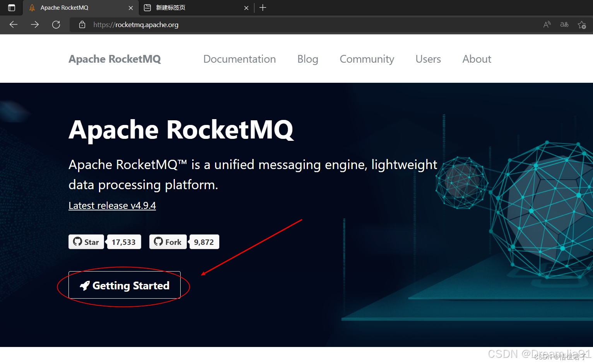593x364 pixels.
Task: Open the Blog navigation link
Action: point(308,59)
